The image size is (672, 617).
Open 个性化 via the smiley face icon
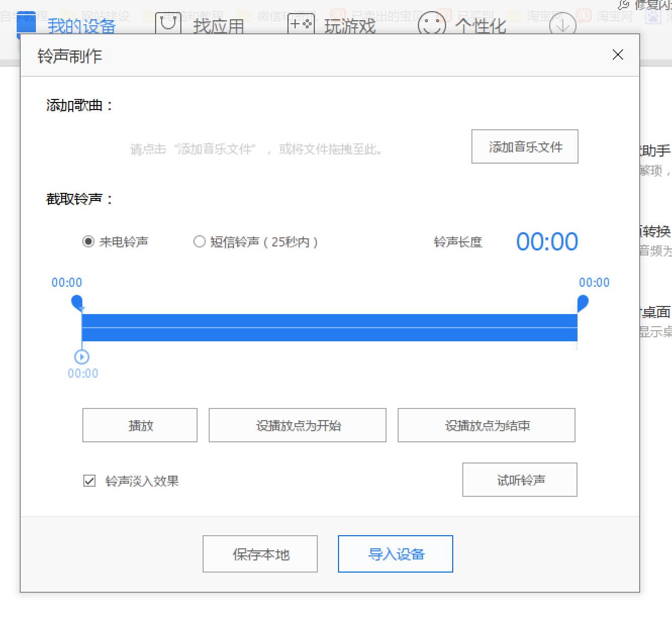pos(431,22)
